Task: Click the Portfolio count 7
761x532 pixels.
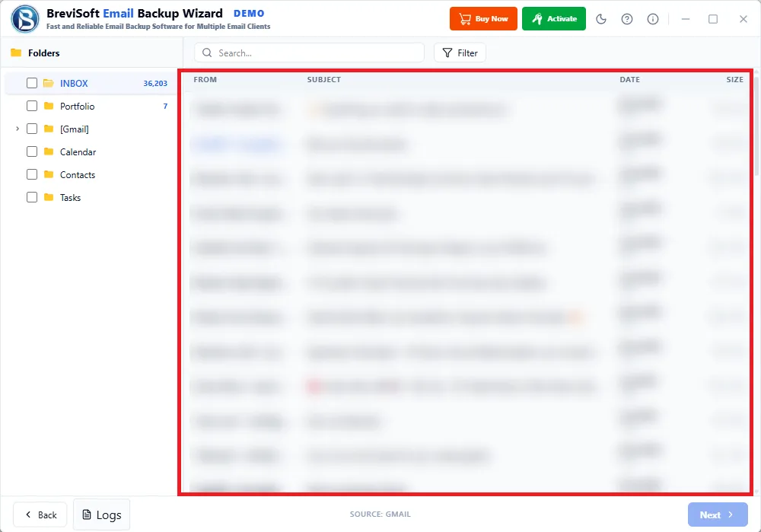Action: [x=165, y=107]
